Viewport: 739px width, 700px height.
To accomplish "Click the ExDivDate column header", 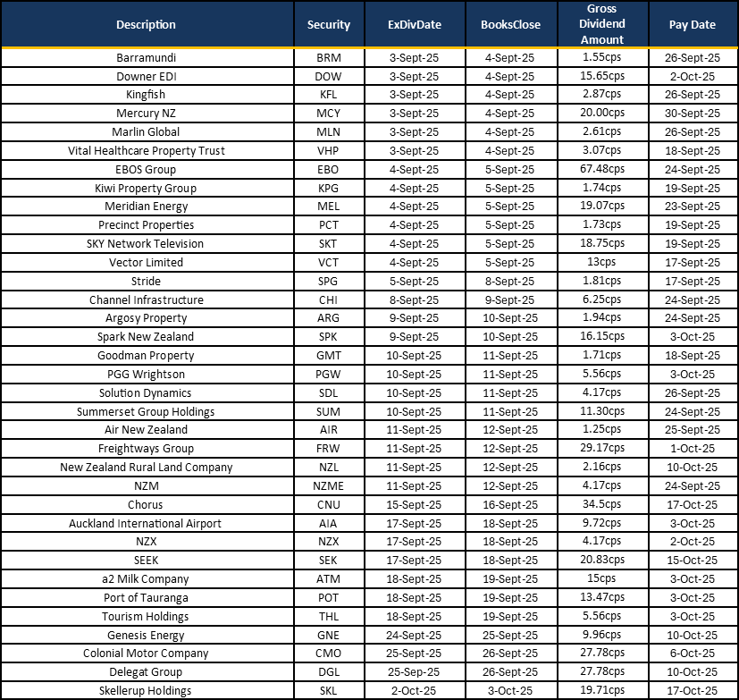I will pyautogui.click(x=415, y=24).
